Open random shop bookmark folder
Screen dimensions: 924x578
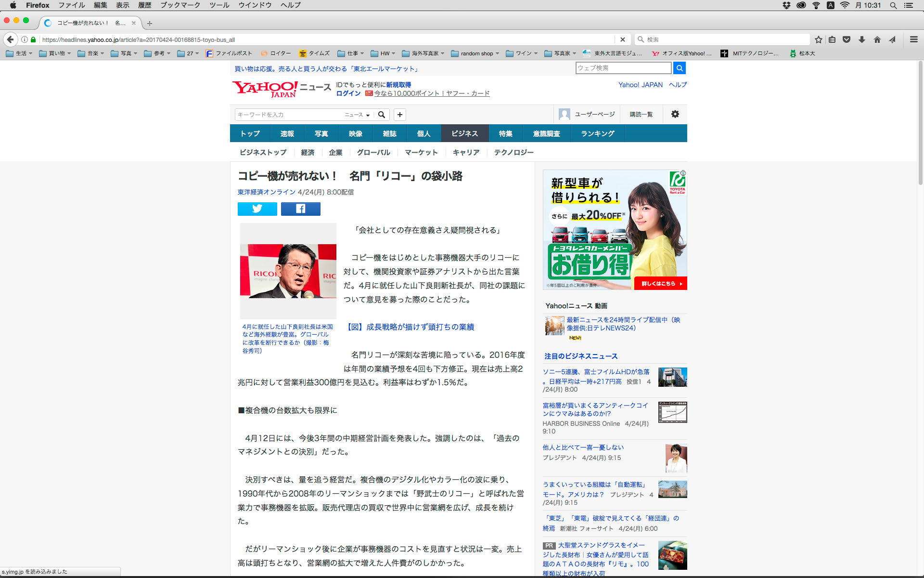pyautogui.click(x=476, y=53)
